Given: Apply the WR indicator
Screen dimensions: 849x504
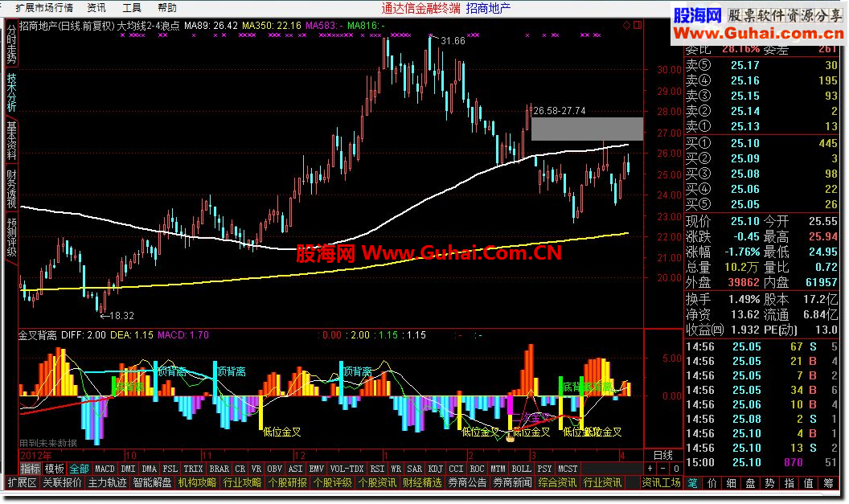Looking at the screenshot, I should coord(396,469).
